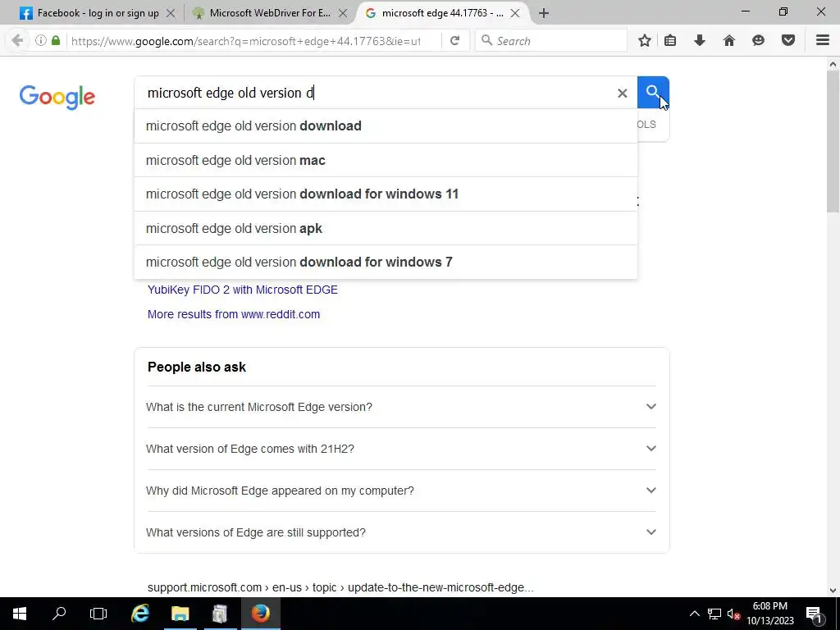
Task: Open the downloads arrow icon
Action: pos(700,41)
